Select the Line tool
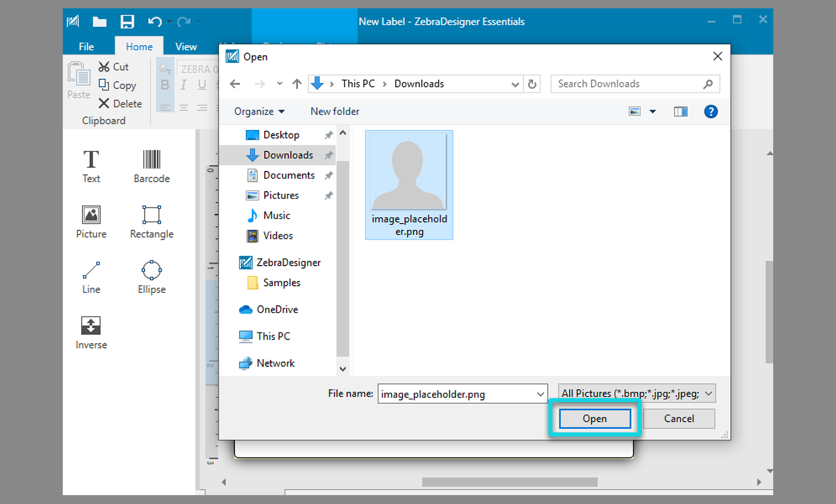Viewport: 836px width, 504px height. coord(91,277)
